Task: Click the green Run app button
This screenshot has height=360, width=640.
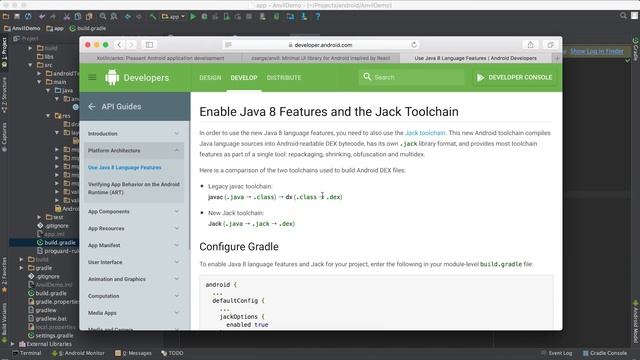Action: (x=193, y=17)
